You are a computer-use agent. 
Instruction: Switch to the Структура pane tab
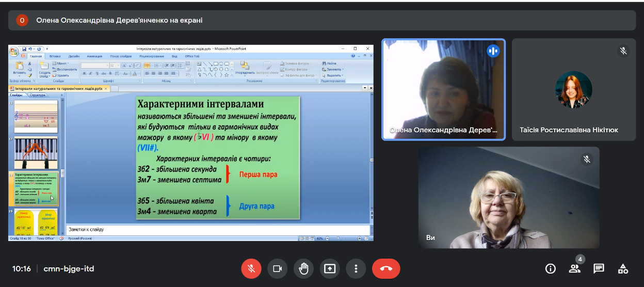coord(38,95)
